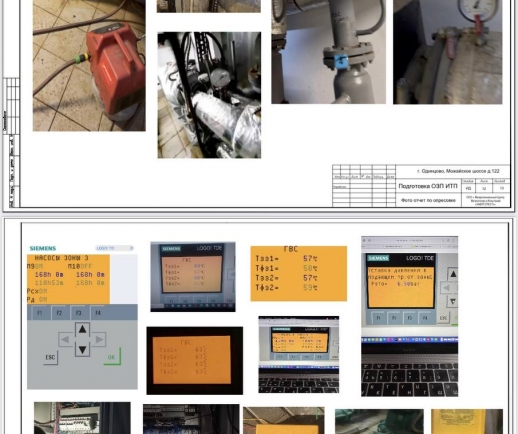The image size is (518, 434).
Task: Click the 'Рд ON' status line
Action: (x=37, y=299)
